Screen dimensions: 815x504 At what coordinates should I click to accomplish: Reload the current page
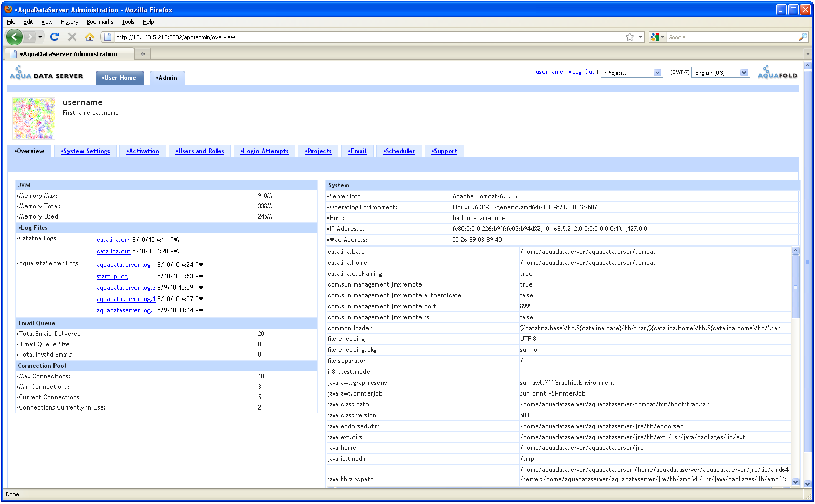pyautogui.click(x=55, y=37)
